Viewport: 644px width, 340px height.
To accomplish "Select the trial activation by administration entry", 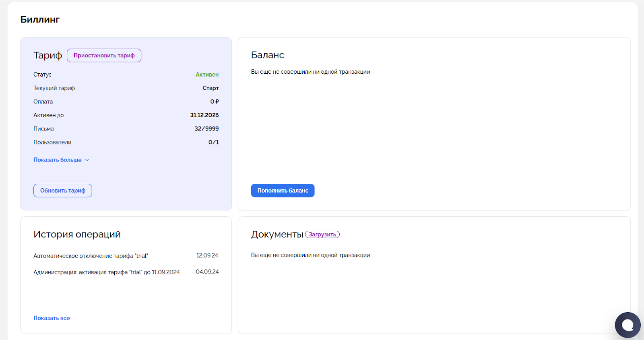I will pos(106,272).
